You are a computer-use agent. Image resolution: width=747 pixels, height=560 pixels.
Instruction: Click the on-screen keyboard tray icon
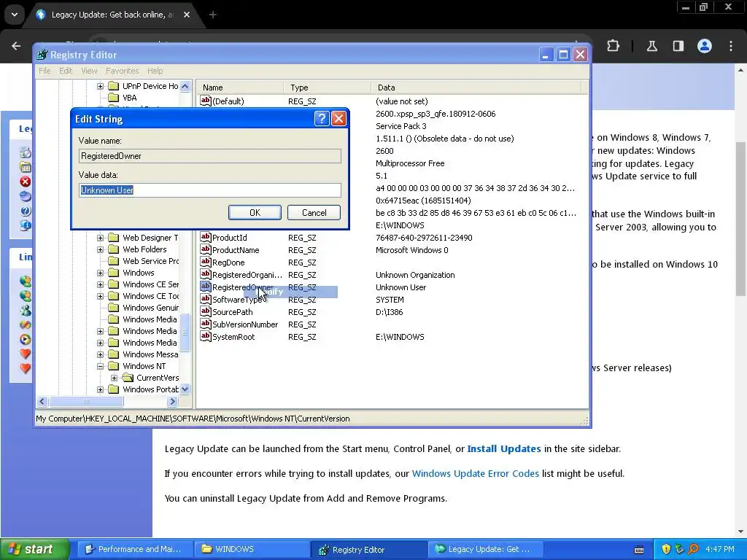639,550
